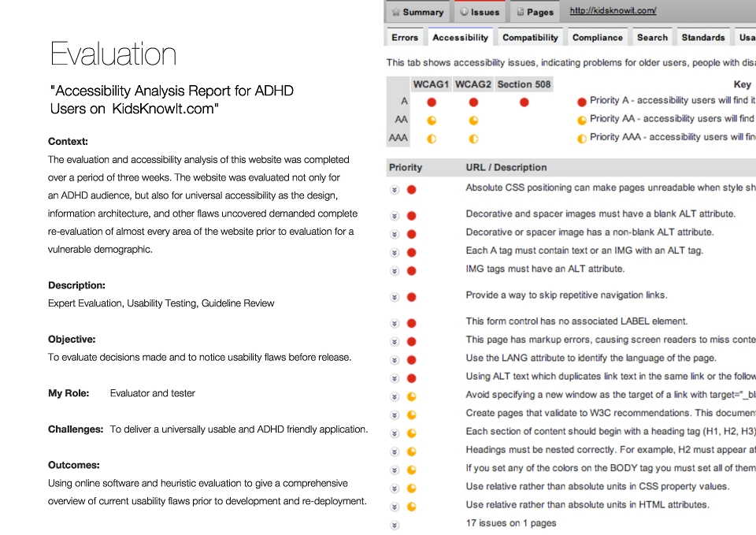Expand the skip repetitive navigation links issue
Screen dimensions: 756x535
tap(395, 297)
